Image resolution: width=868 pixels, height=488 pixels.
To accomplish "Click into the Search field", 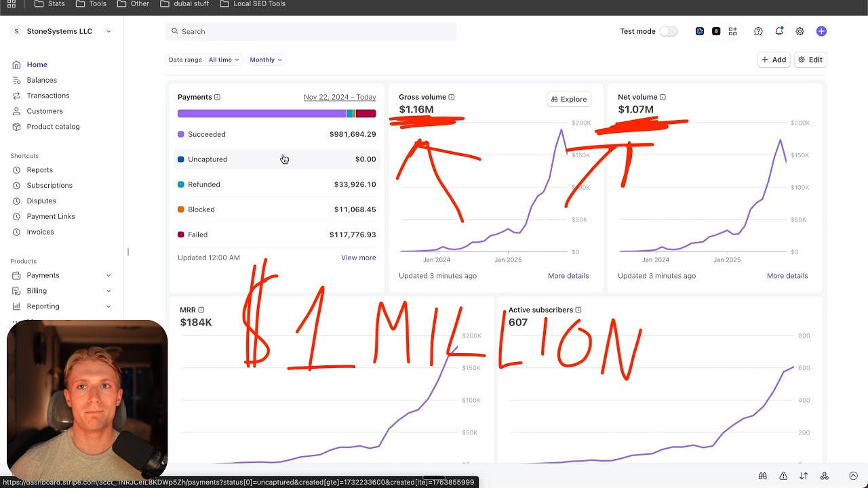I will (x=311, y=31).
